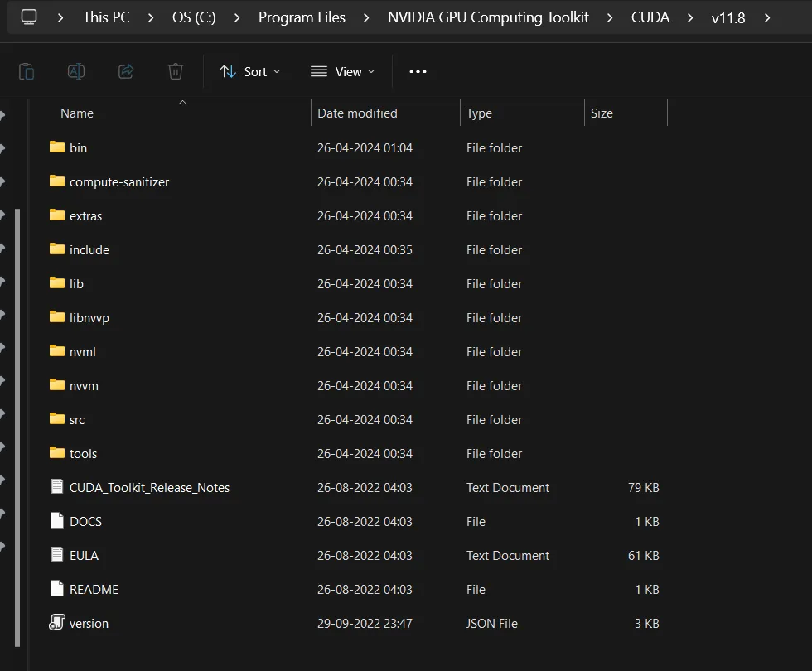Click the 79 KB size cell
812x671 pixels.
[x=643, y=488]
